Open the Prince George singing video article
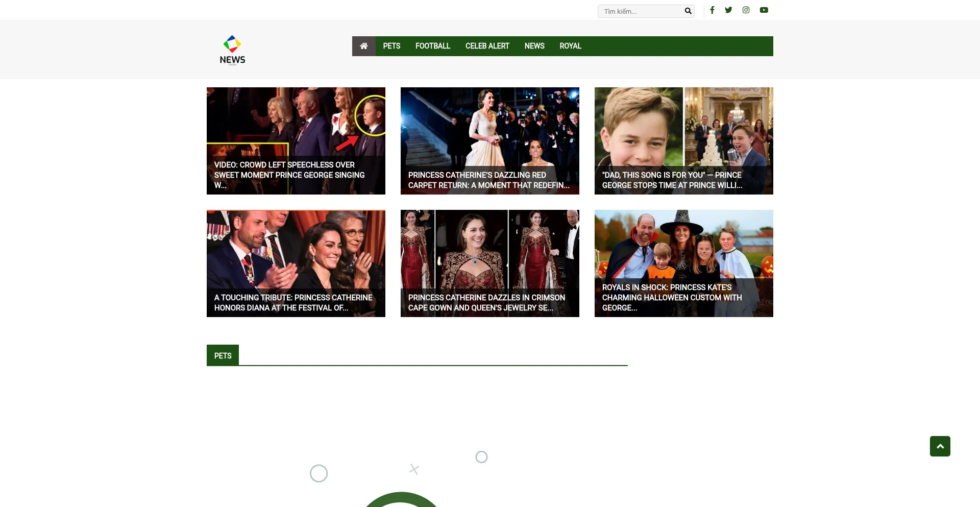 click(296, 141)
